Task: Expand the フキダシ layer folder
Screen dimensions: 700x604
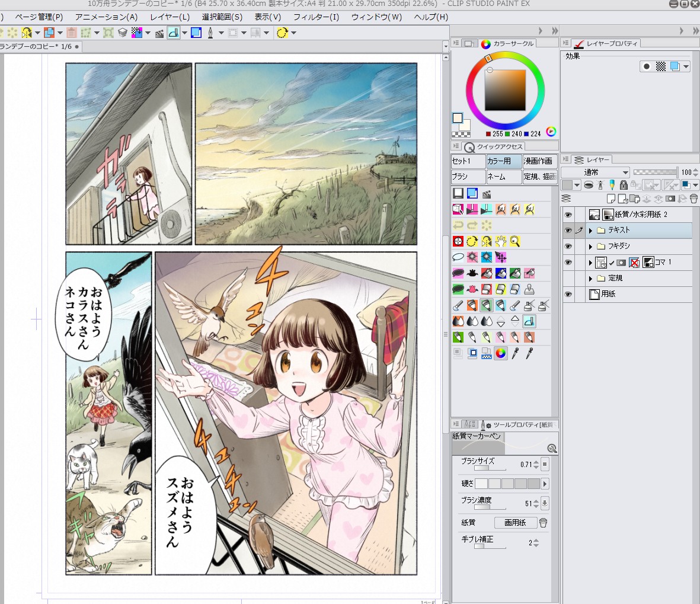Action: click(x=590, y=247)
